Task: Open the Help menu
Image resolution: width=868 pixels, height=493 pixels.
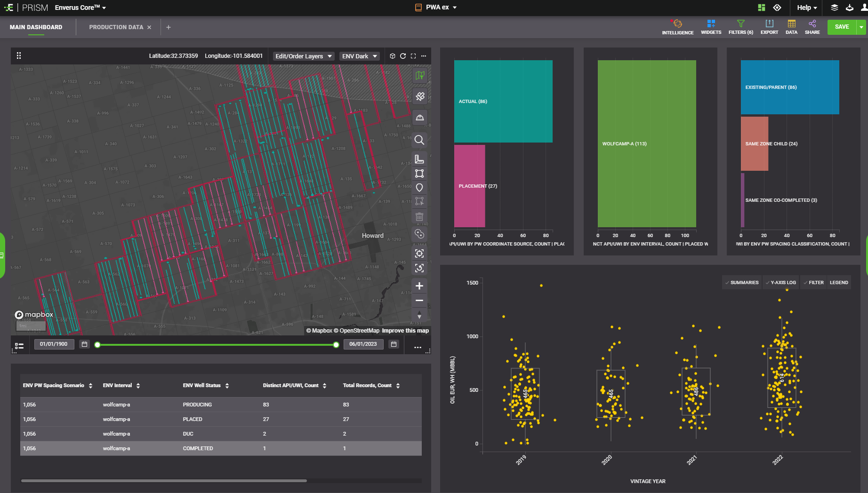Action: click(x=806, y=8)
